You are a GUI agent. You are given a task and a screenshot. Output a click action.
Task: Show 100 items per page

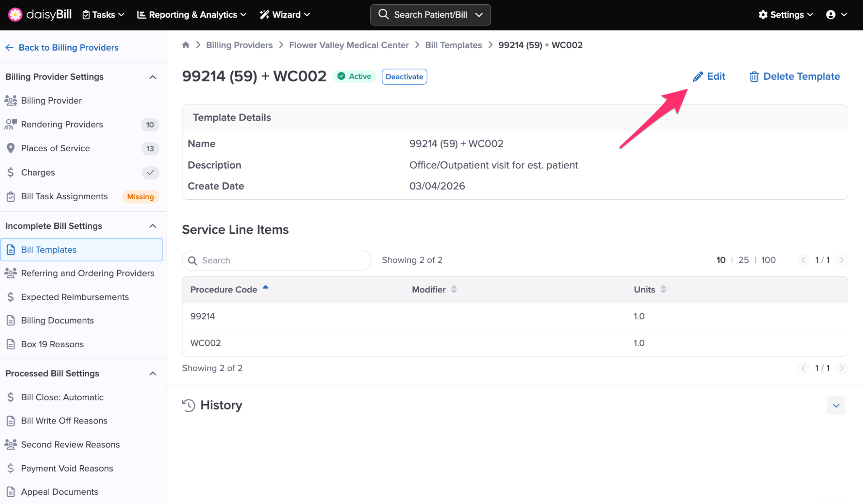[768, 260]
